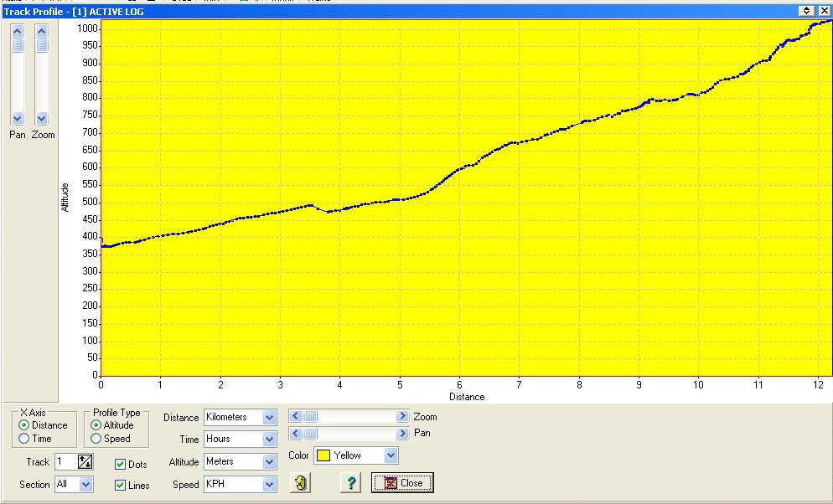Open help with the question mark icon
This screenshot has height=504, width=833.
pos(350,483)
